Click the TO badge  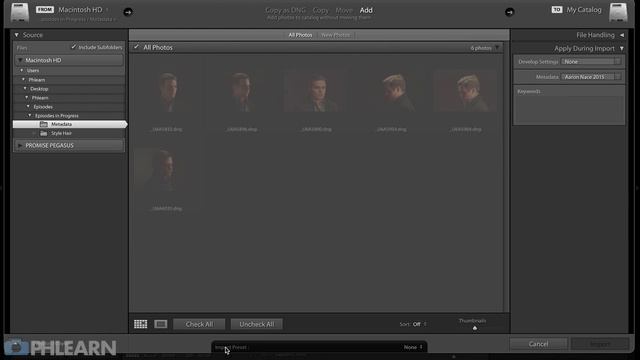click(x=557, y=10)
